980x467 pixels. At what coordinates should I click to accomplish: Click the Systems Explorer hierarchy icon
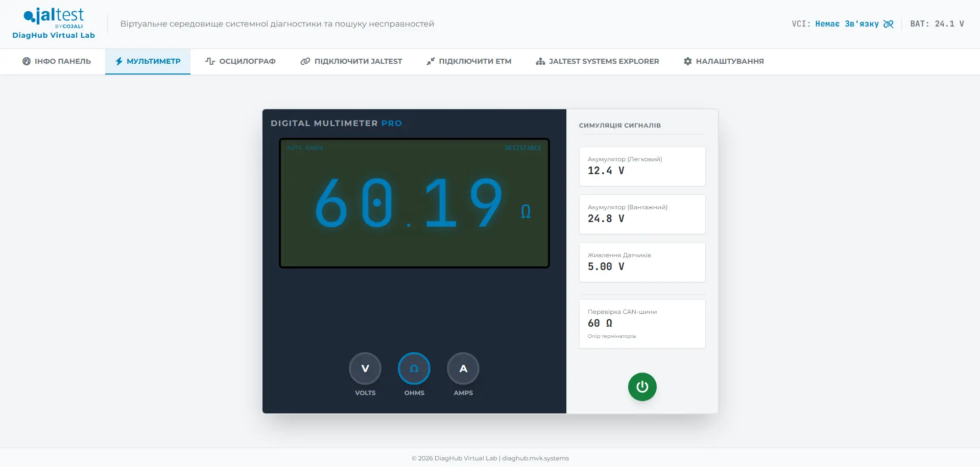pyautogui.click(x=540, y=61)
